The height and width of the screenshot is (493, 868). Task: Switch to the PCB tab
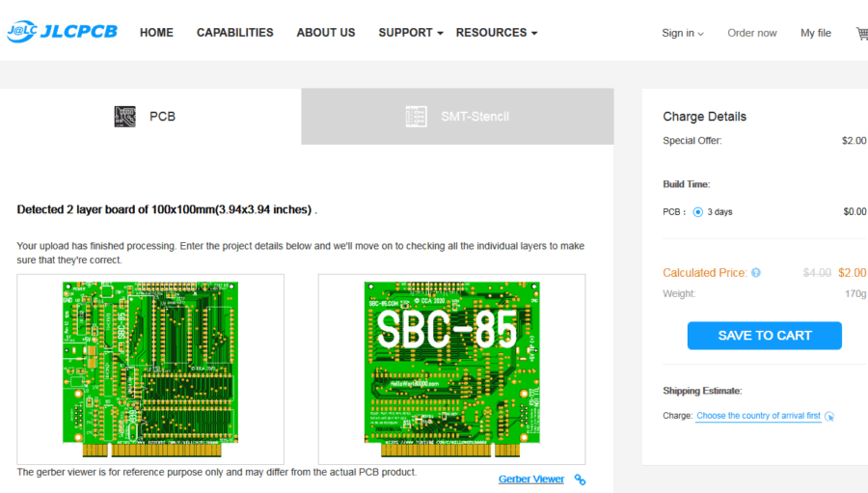150,117
